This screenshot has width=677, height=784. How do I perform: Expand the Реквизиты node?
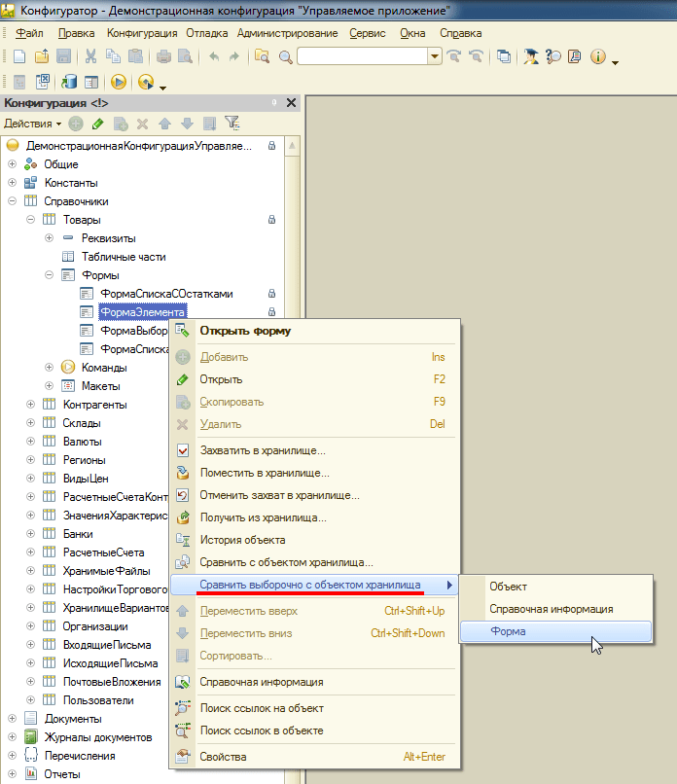[x=49, y=238]
